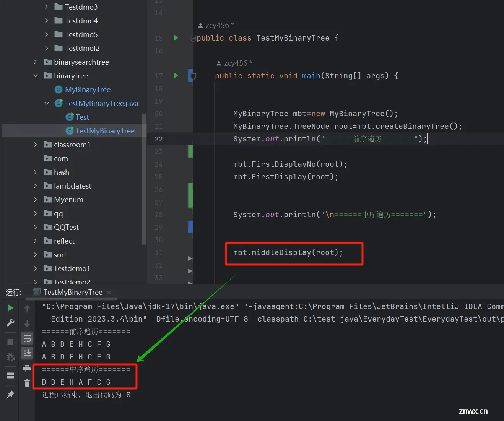Rerun TestMyBinaryTree with green play icon
The image size is (504, 421).
point(10,308)
